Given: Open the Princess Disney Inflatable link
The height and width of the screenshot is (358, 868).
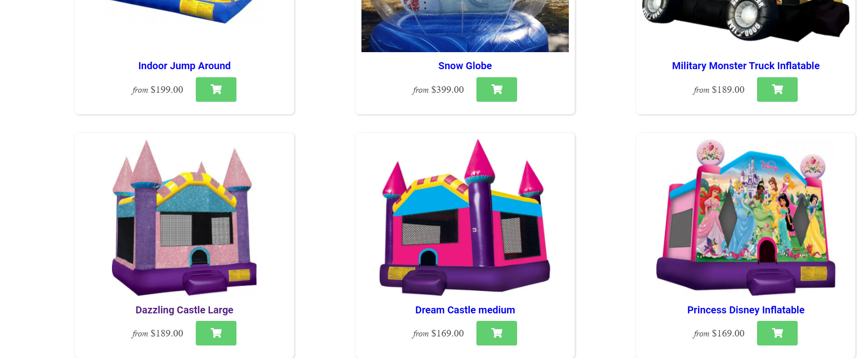Looking at the screenshot, I should (x=746, y=310).
